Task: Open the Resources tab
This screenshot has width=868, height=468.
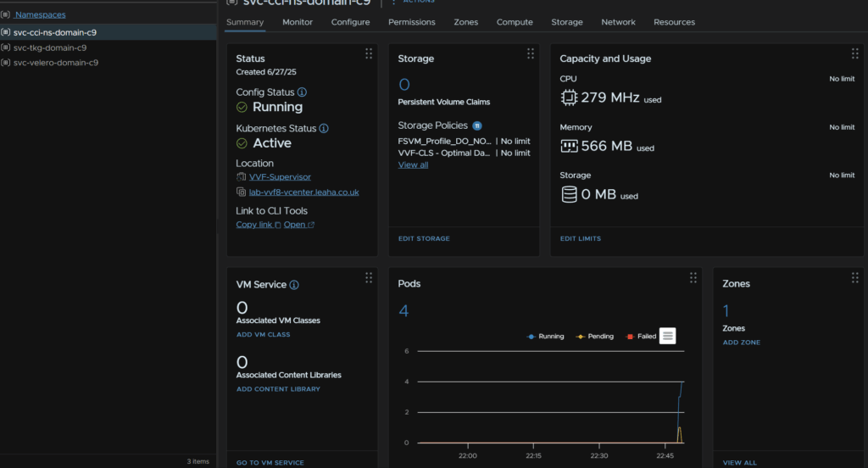Action: (x=674, y=22)
